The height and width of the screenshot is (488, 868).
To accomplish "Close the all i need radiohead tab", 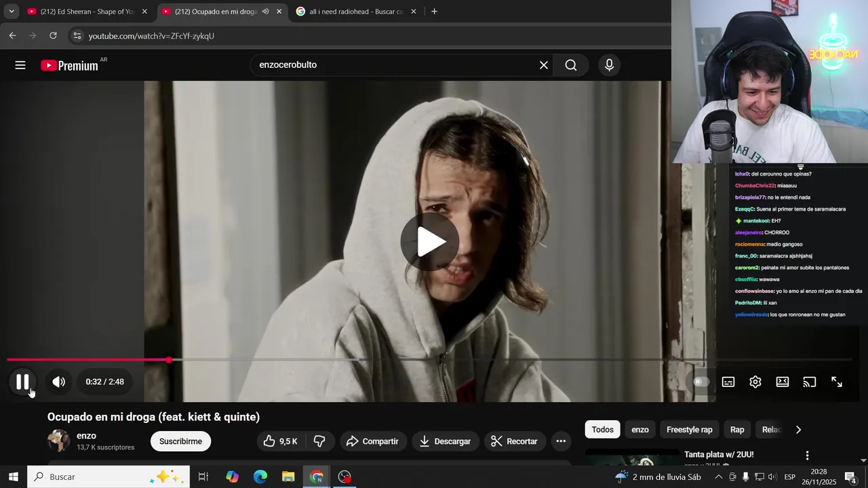I will (x=414, y=12).
